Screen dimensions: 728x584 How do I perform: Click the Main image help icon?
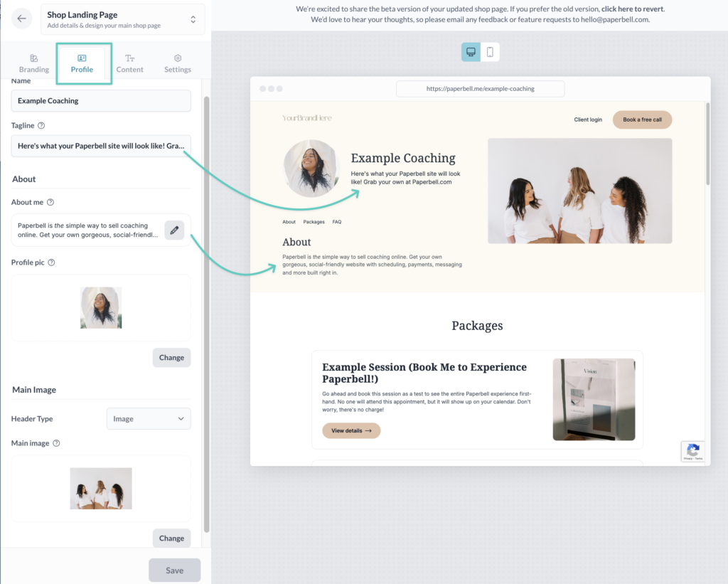(56, 443)
